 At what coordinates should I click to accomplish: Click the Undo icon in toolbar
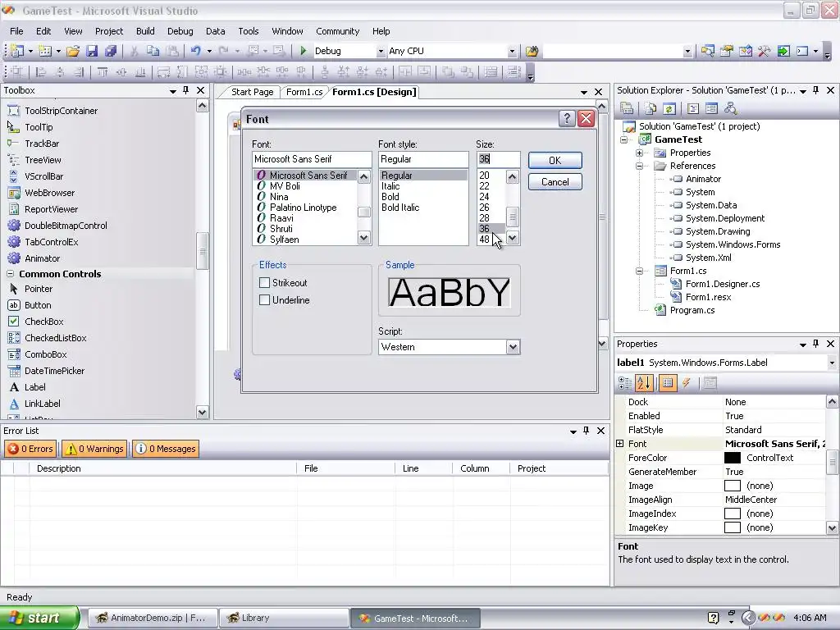[x=195, y=51]
